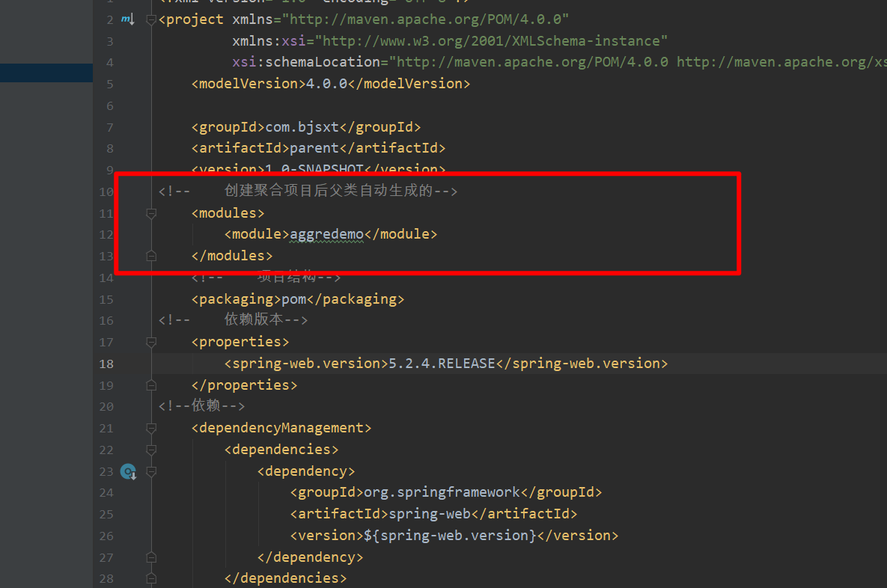This screenshot has height=588, width=887.
Task: Click the ${spring-web.version} placeholder
Action: [x=450, y=536]
